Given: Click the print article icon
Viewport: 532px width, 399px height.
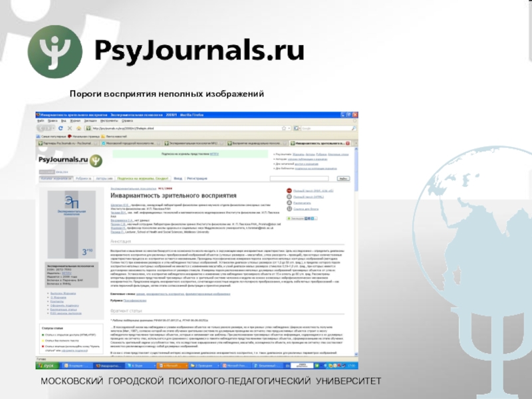Looking at the screenshot, I should click(289, 203).
